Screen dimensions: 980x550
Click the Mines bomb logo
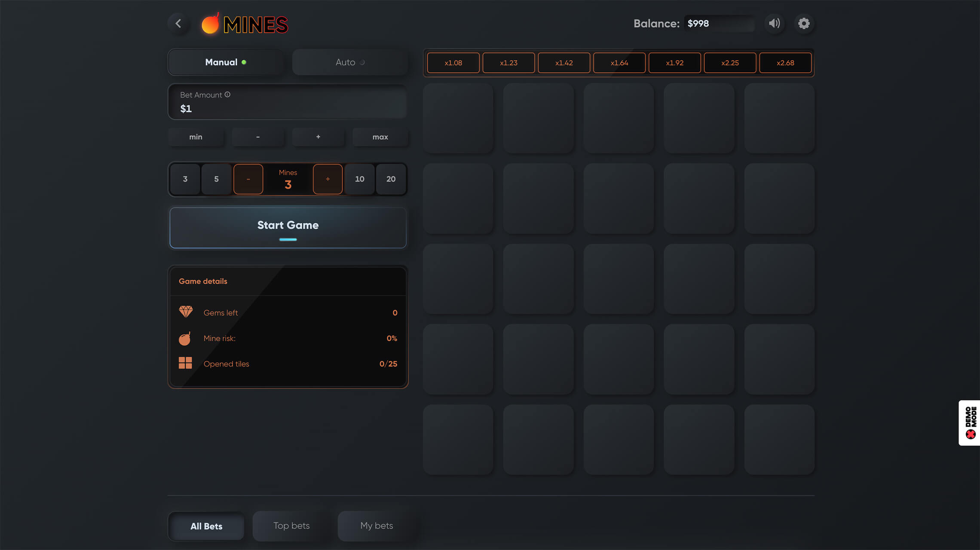[x=211, y=24]
